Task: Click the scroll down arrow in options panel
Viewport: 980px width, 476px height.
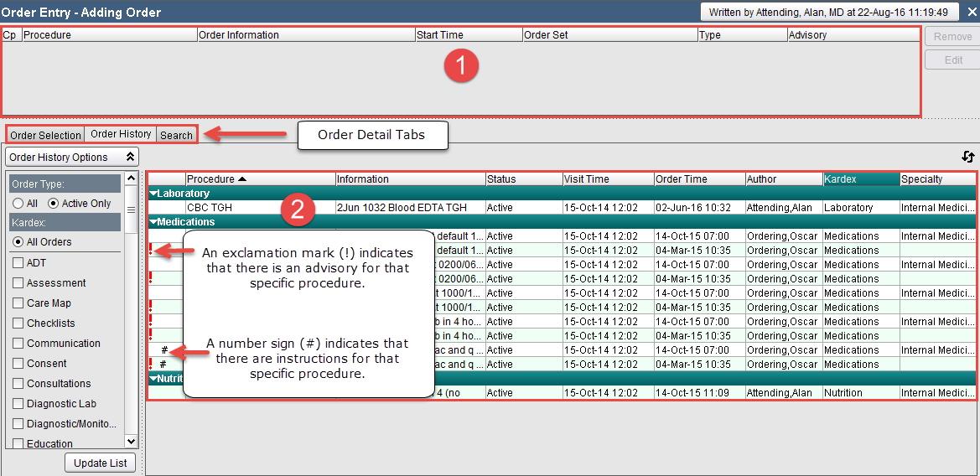Action: point(132,442)
